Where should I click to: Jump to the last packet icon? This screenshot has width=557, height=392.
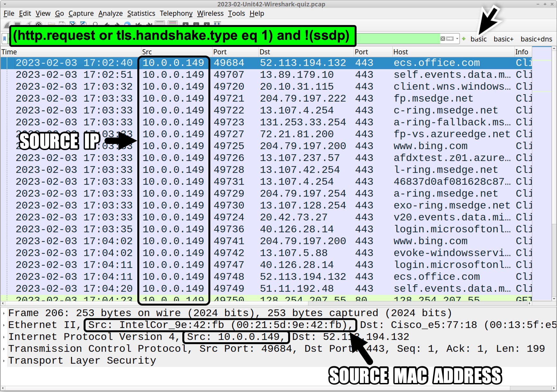(x=149, y=24)
